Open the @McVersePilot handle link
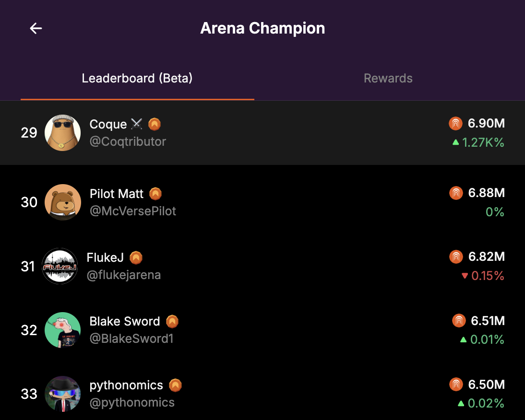This screenshot has width=525, height=420. click(133, 211)
